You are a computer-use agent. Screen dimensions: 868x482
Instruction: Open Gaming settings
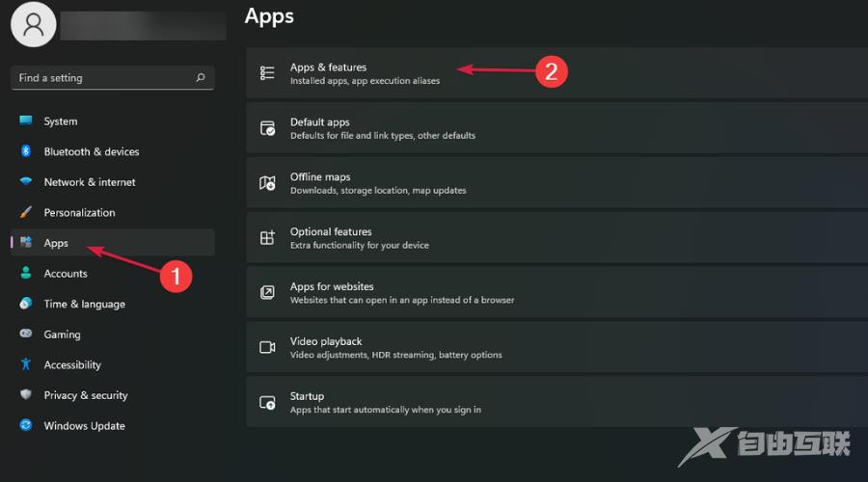(113, 335)
